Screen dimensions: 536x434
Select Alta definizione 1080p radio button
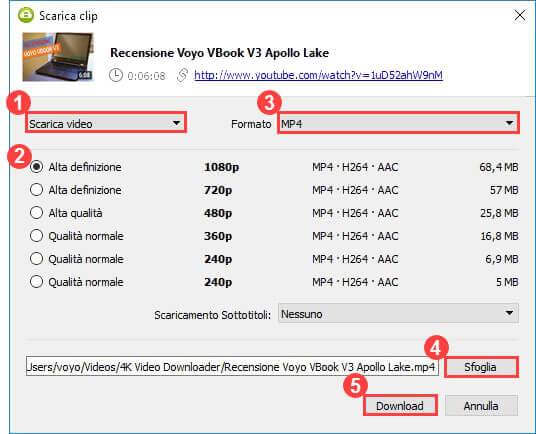(x=37, y=167)
